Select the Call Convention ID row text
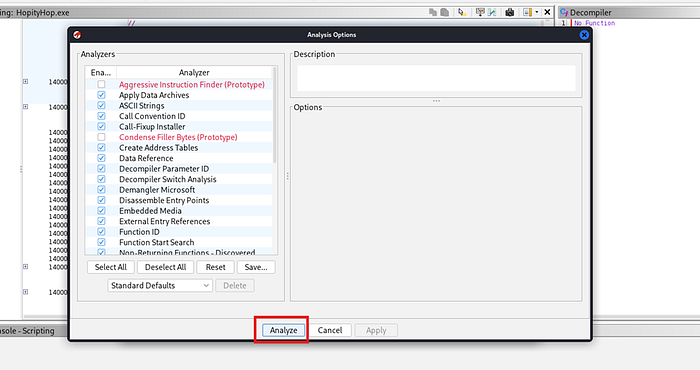 pos(152,116)
